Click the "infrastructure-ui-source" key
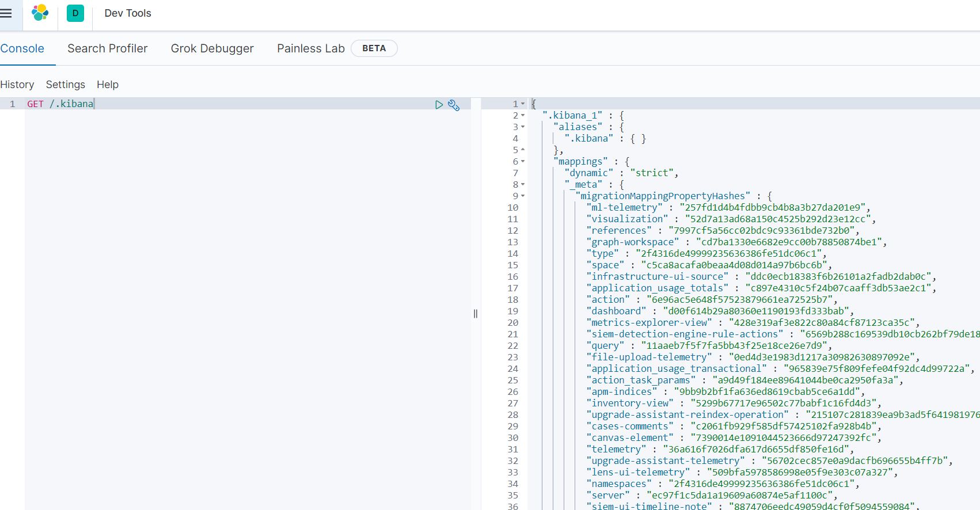 coord(658,276)
